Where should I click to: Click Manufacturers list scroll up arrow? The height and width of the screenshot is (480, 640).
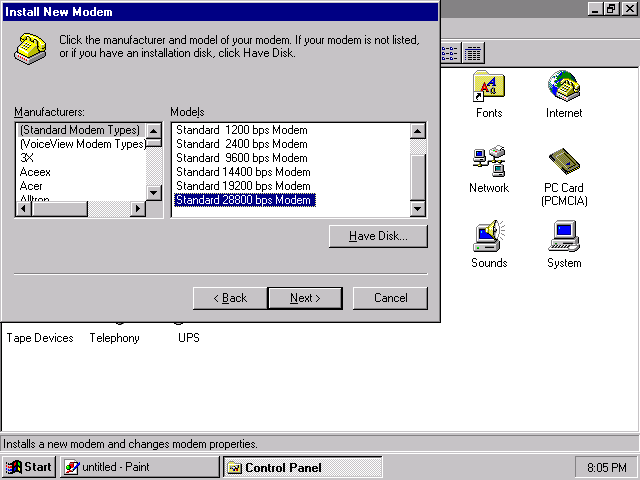coord(154,131)
